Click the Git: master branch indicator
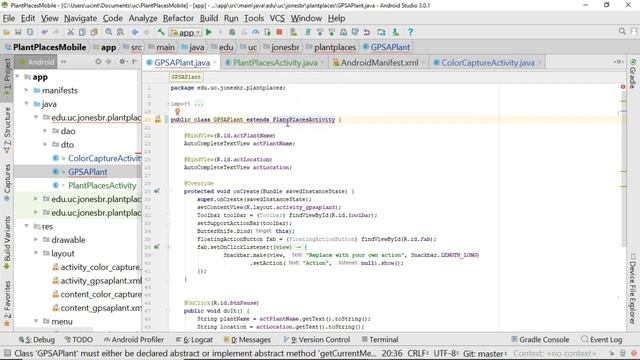640x360 pixels. [x=484, y=353]
